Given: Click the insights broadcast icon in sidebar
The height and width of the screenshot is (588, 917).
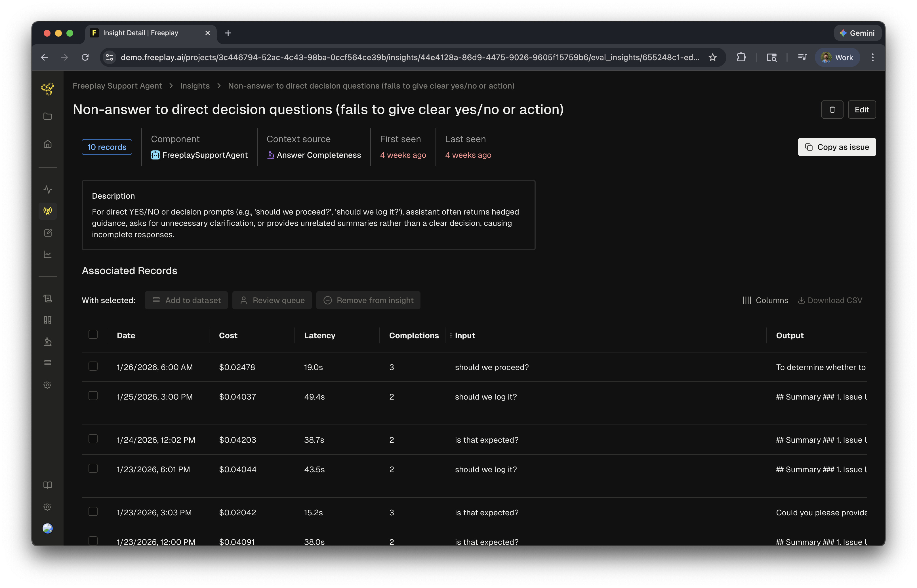Looking at the screenshot, I should [47, 211].
